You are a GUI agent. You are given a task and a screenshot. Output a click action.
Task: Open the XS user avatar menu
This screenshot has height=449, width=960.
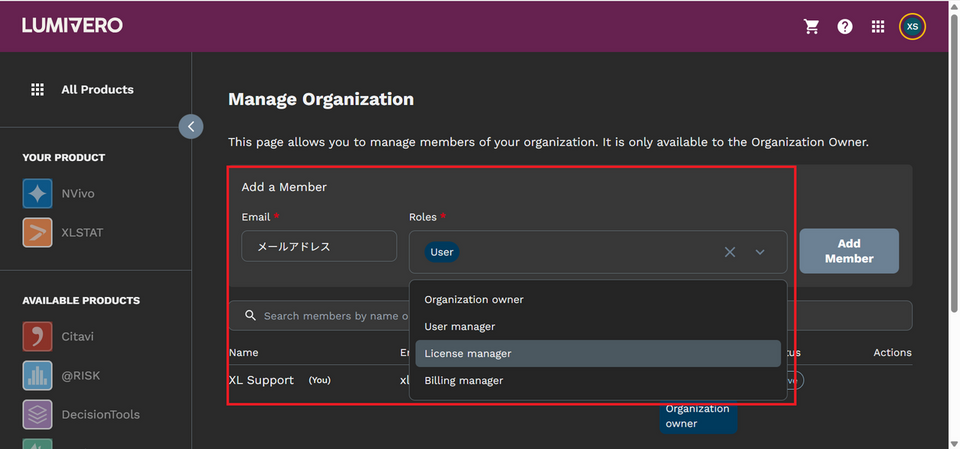click(912, 27)
